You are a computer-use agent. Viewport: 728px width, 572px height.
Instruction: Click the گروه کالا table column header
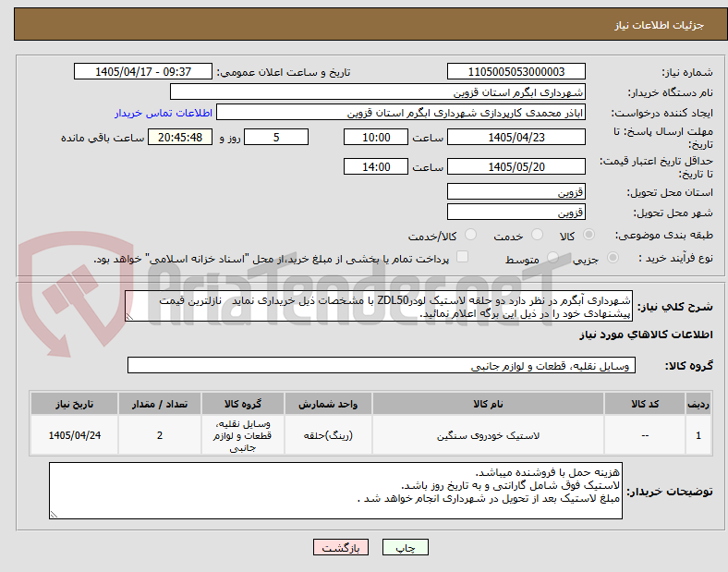(x=243, y=404)
